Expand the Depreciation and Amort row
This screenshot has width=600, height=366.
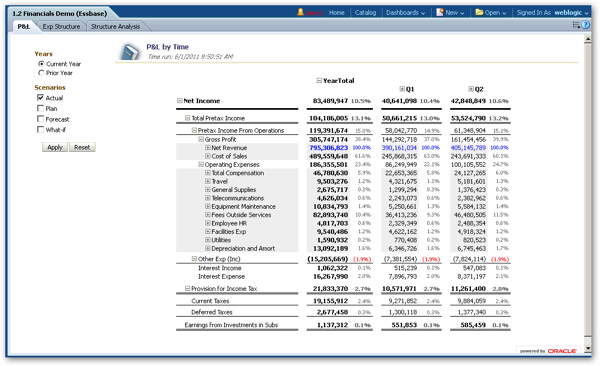click(x=207, y=248)
